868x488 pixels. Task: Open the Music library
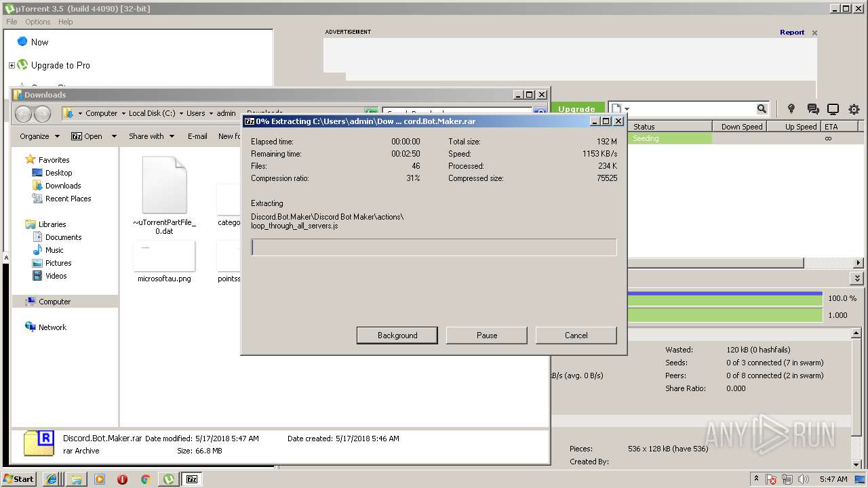click(54, 250)
